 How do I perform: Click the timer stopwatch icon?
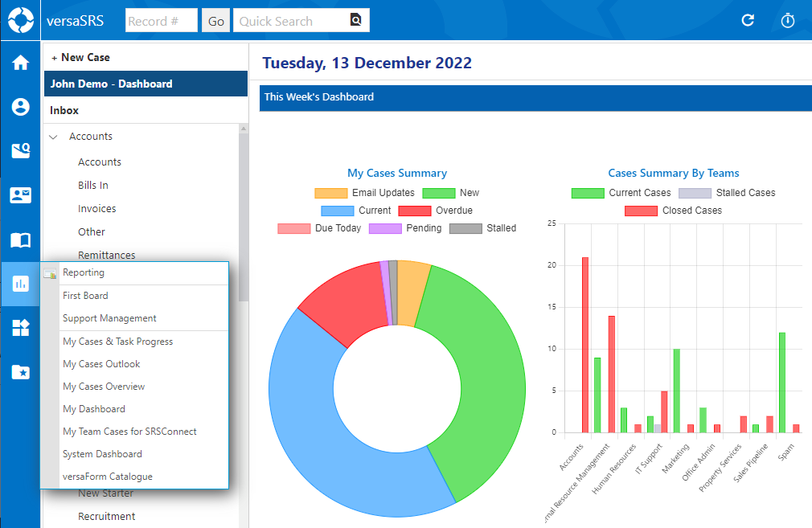(788, 21)
